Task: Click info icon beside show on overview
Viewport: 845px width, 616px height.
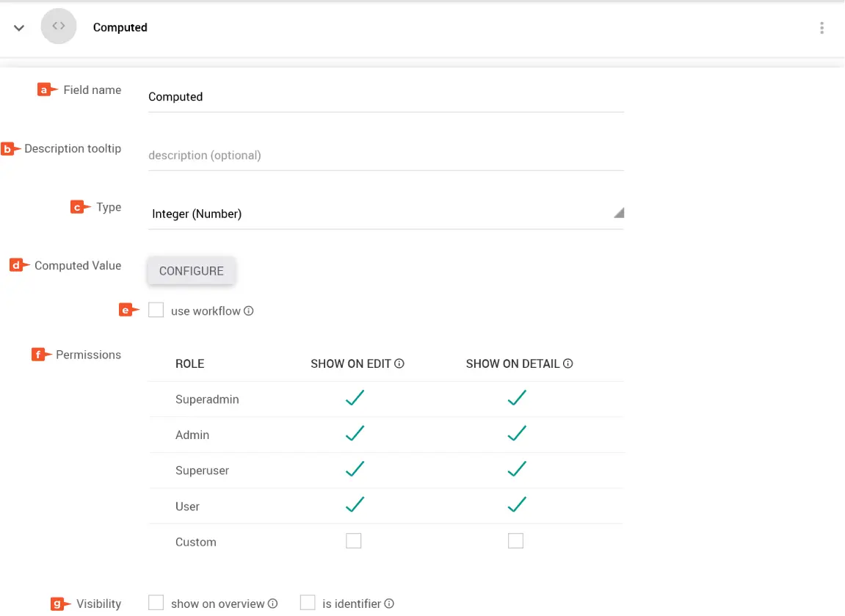Action: (273, 604)
